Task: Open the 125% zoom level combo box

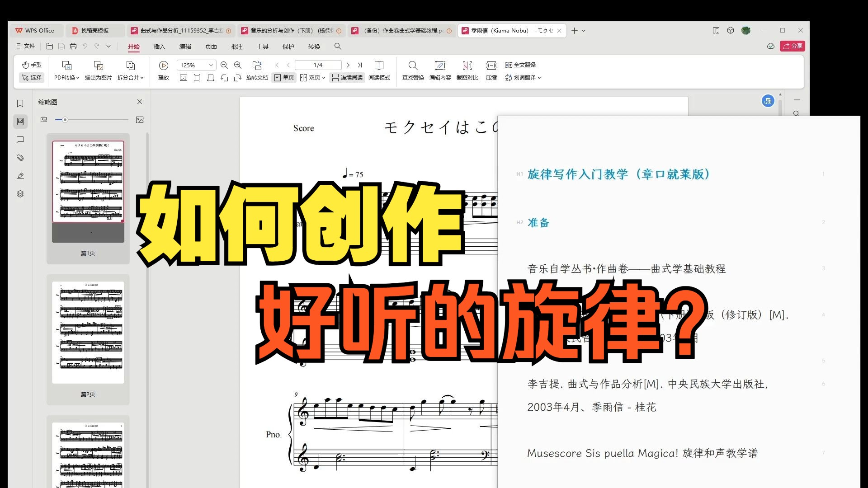Action: (196, 65)
